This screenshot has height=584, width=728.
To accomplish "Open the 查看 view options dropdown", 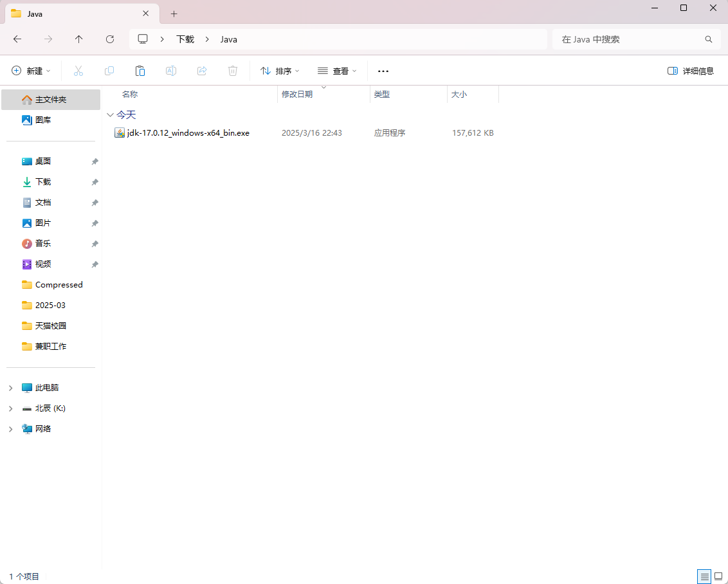I will pos(337,71).
